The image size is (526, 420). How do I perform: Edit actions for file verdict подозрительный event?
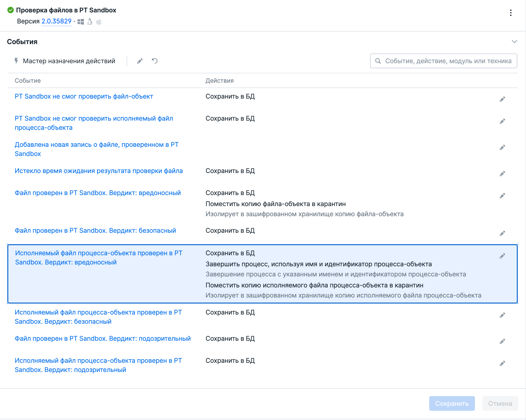[x=502, y=341]
